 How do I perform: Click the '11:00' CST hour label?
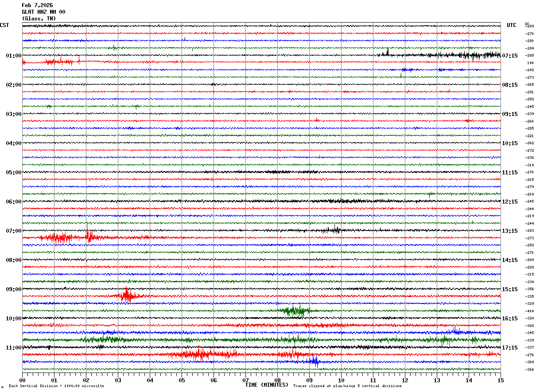(14, 348)
